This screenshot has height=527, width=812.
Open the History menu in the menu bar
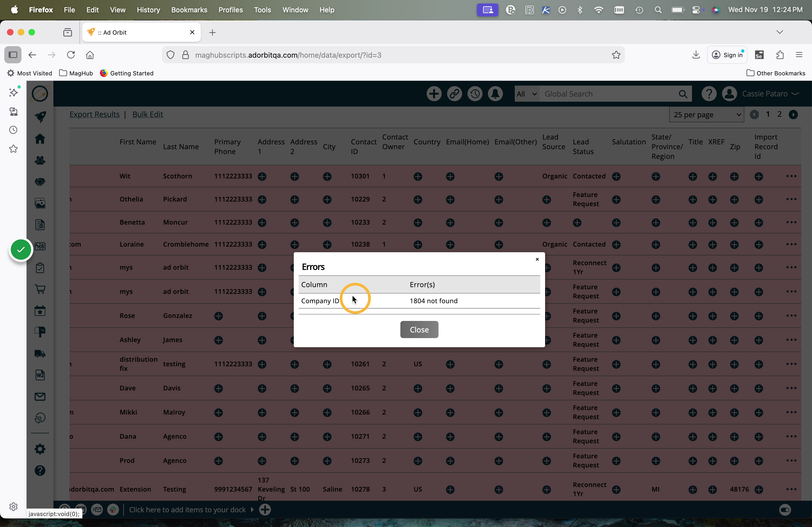pyautogui.click(x=148, y=10)
